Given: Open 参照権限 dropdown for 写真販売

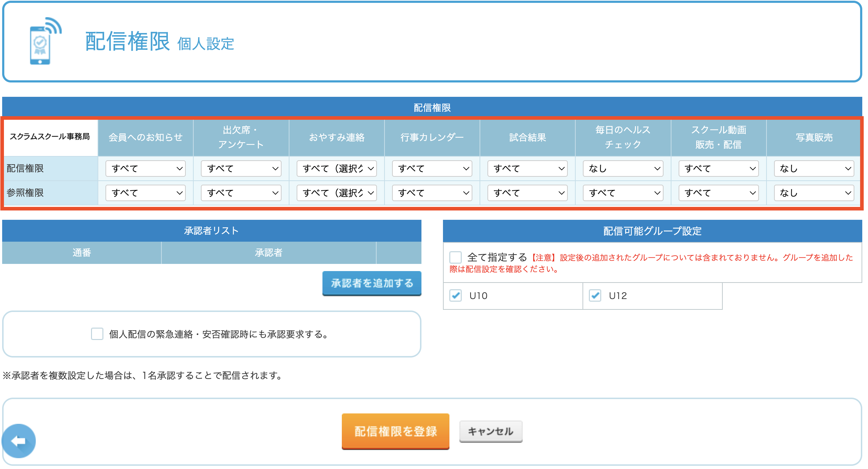Looking at the screenshot, I should point(814,193).
